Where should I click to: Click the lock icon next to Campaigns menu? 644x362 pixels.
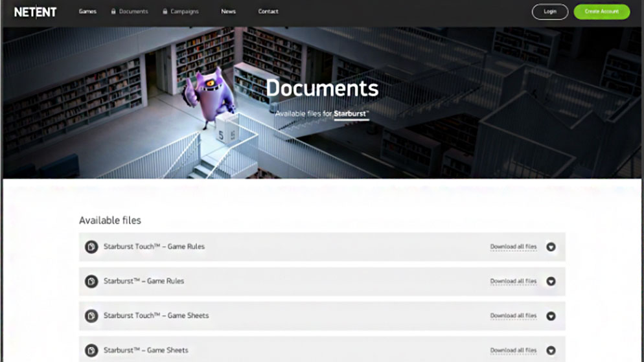pos(165,12)
